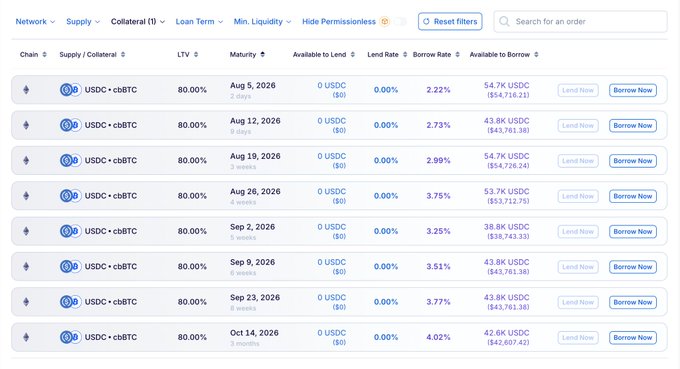Image resolution: width=680 pixels, height=369 pixels.
Task: Click the 2.22% borrow rate value
Action: click(x=438, y=90)
